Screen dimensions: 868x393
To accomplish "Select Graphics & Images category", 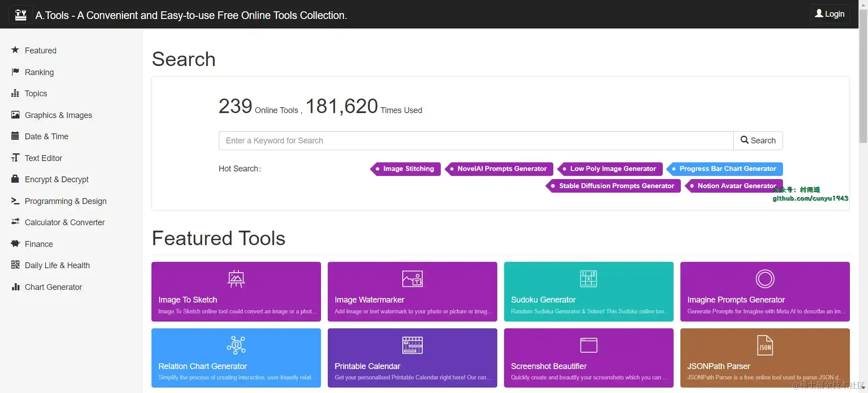I will tap(58, 115).
